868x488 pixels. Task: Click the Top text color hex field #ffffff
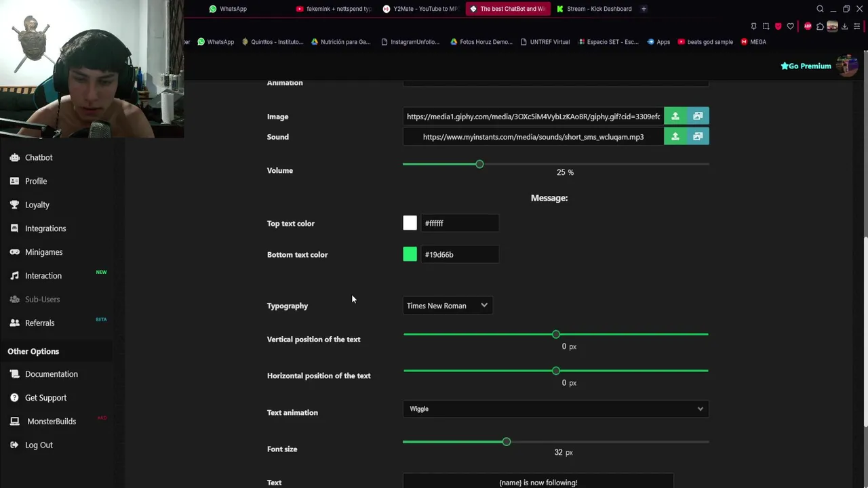460,223
